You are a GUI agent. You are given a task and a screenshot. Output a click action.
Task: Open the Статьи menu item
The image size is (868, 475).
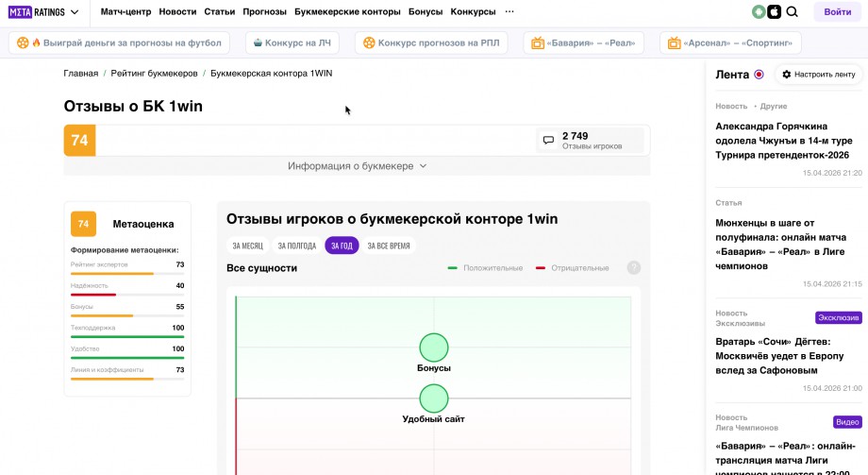(219, 11)
